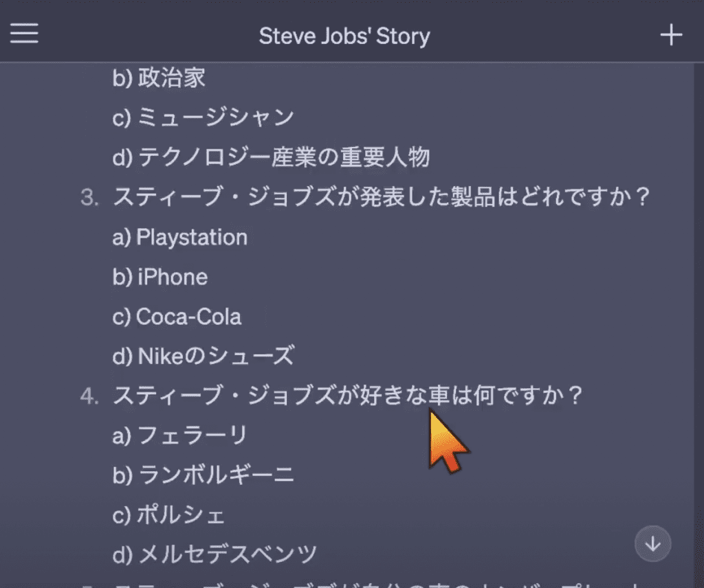Click option "d) テクノロジー産業の重要人物"
This screenshot has height=588, width=704.
pos(271,157)
